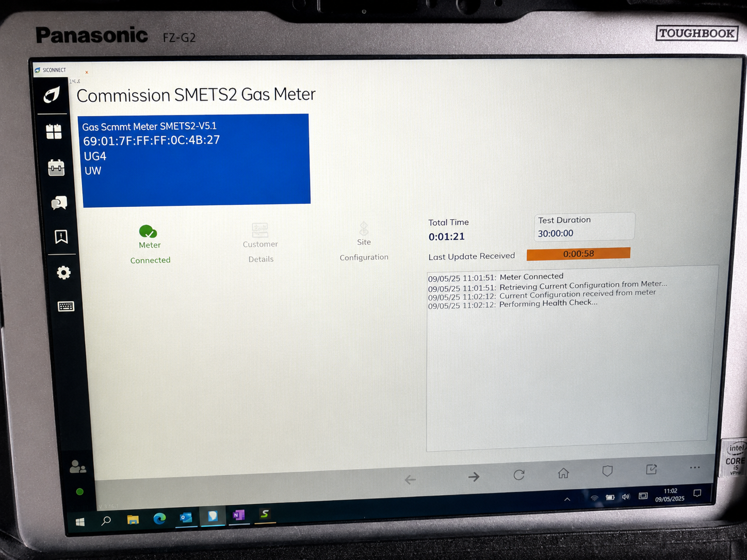
Task: Click the refresh icon in bottom bar
Action: pyautogui.click(x=519, y=474)
